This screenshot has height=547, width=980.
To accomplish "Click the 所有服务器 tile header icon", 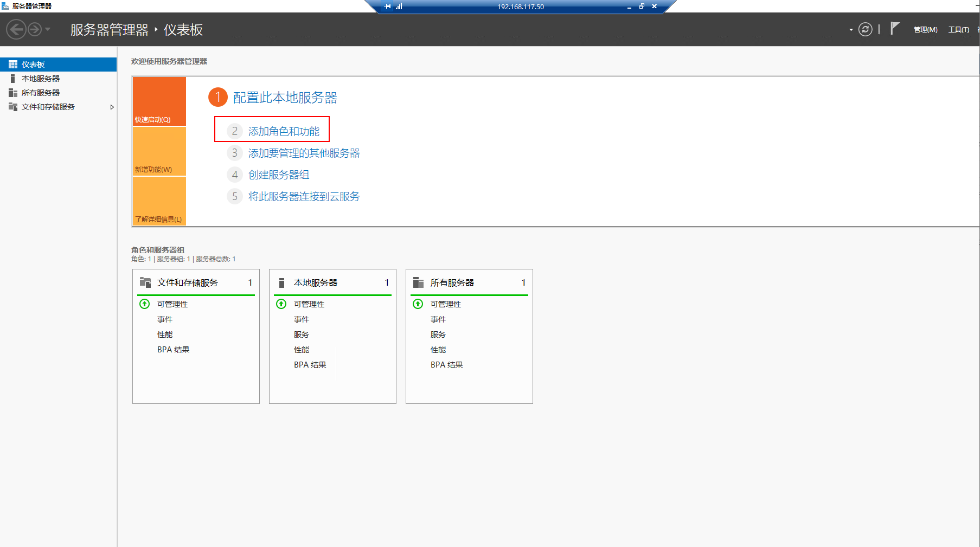I will 418,282.
